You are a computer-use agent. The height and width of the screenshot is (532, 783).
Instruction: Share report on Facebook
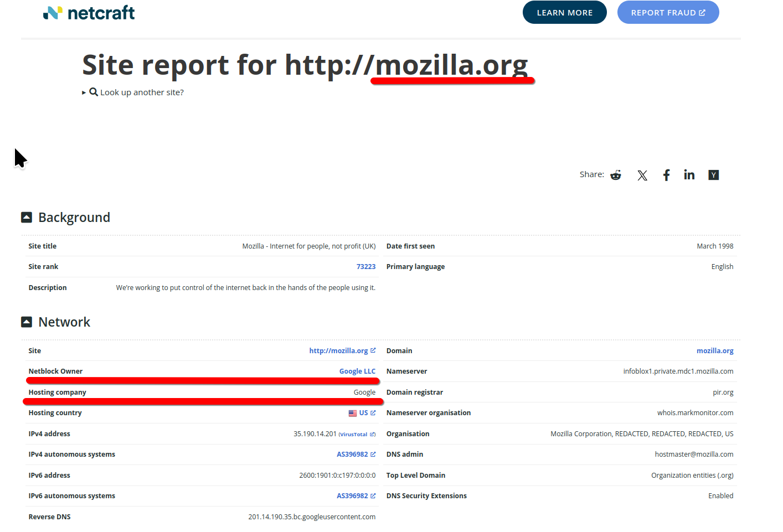(667, 175)
